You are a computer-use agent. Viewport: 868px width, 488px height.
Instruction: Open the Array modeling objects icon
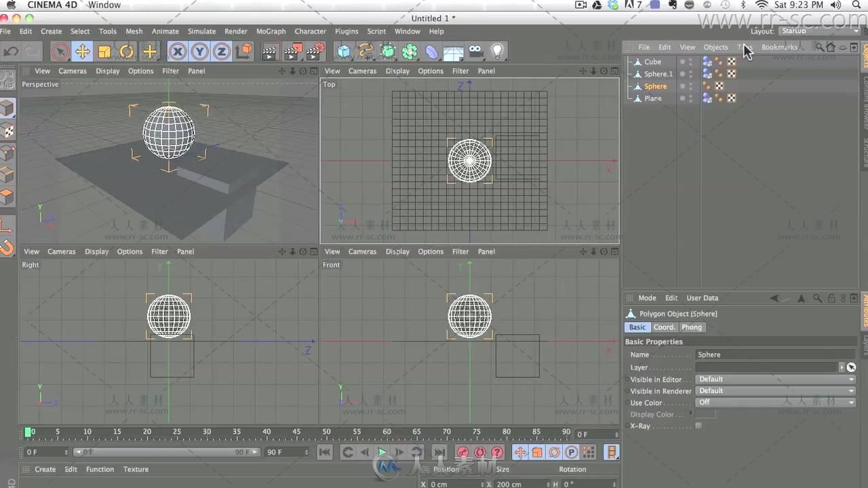tap(410, 52)
